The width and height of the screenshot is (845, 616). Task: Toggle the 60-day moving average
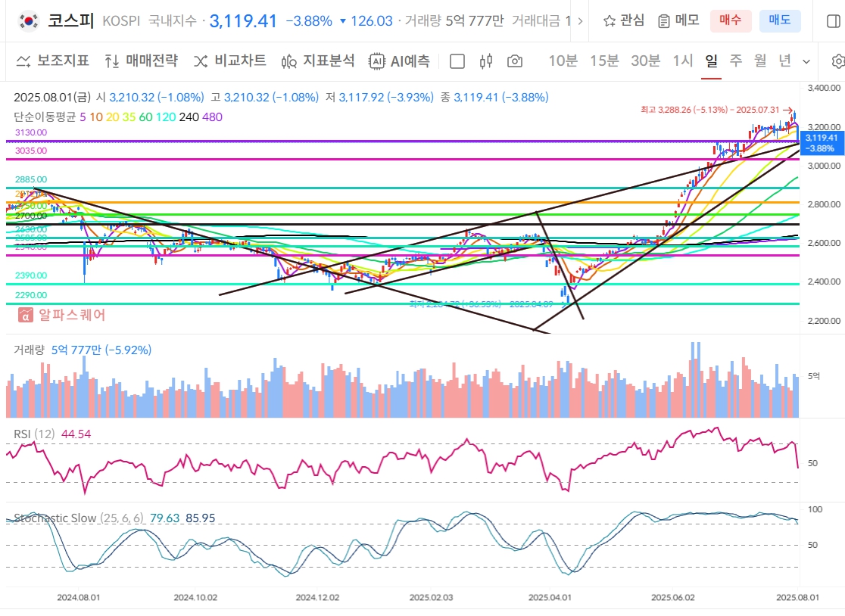145,117
